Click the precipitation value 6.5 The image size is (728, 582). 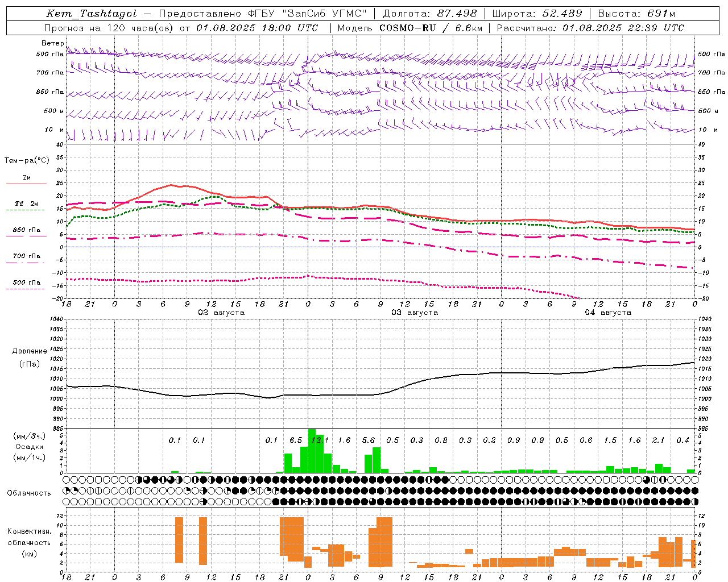pyautogui.click(x=296, y=440)
